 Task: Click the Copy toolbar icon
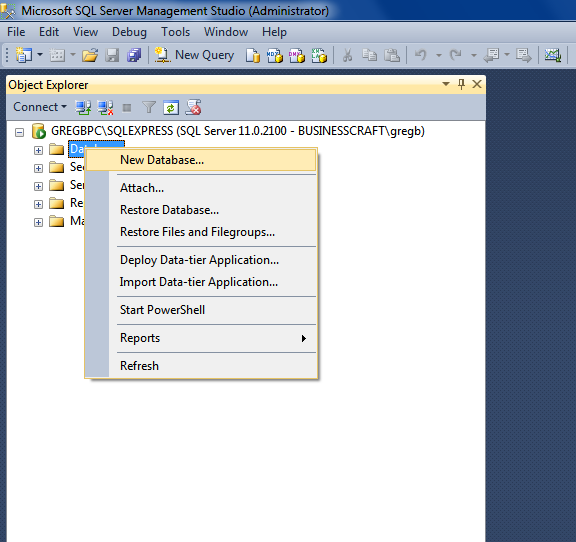tap(369, 55)
